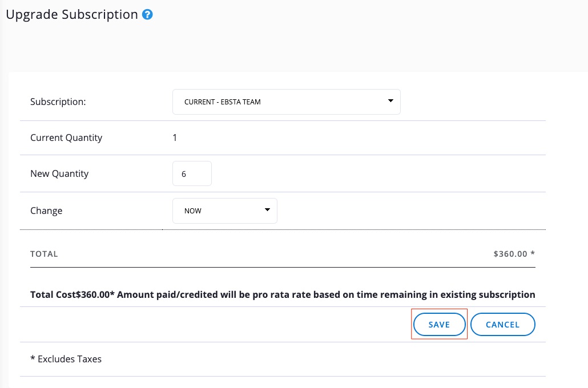The height and width of the screenshot is (388, 588).
Task: Click the Current Quantity label
Action: (66, 138)
